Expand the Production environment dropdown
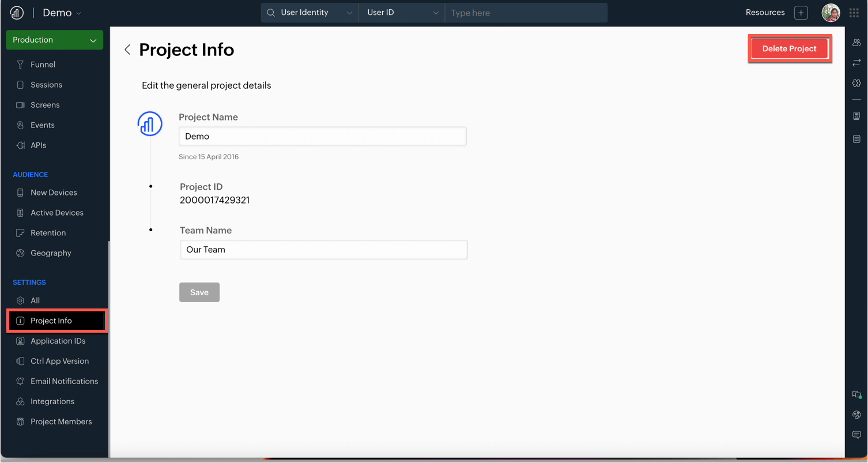Screen dimensions: 868x463 [x=55, y=40]
